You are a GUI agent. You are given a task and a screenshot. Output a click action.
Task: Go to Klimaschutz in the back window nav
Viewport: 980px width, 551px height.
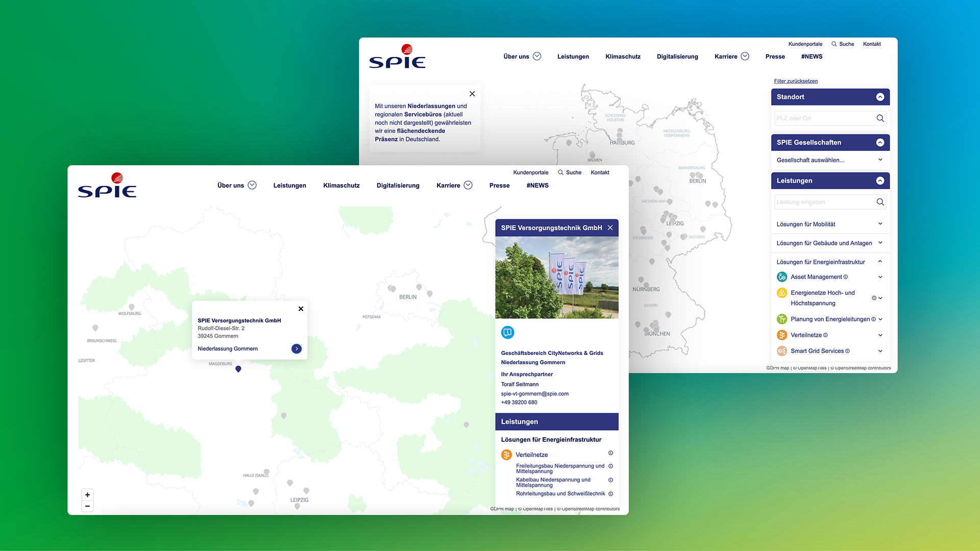pyautogui.click(x=623, y=57)
